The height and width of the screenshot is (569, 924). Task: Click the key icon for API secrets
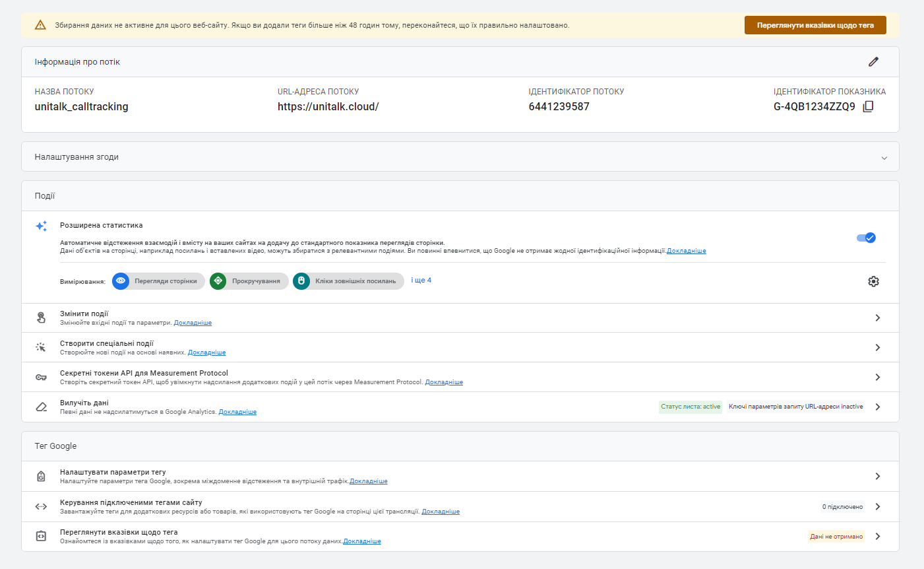41,377
